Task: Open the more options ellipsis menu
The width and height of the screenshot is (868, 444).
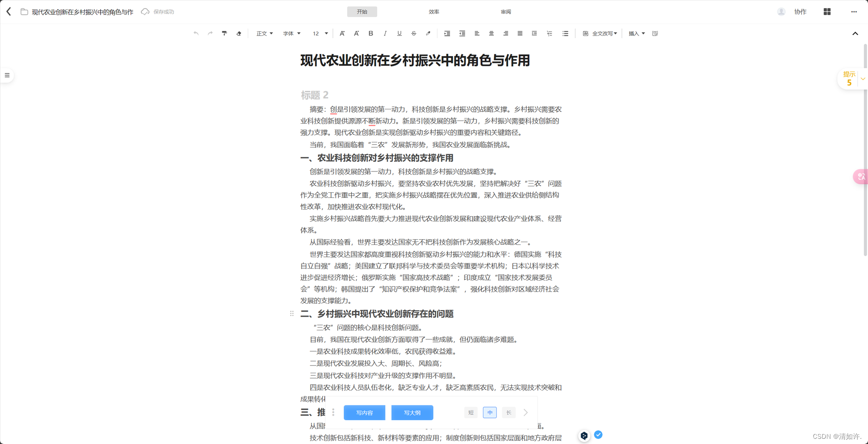Action: (854, 12)
